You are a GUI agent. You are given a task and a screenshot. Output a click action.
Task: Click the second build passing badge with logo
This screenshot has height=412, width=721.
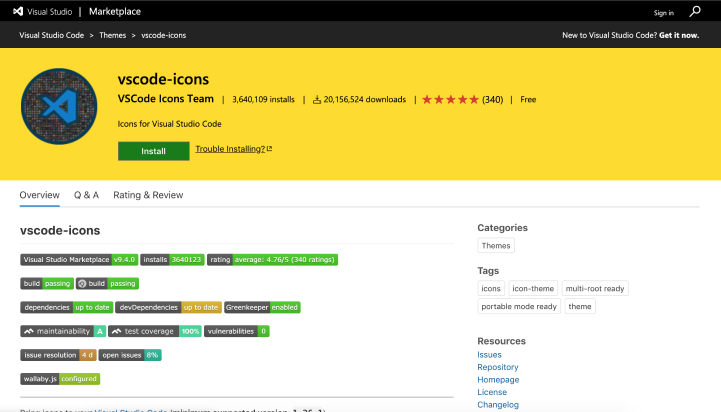coord(107,283)
